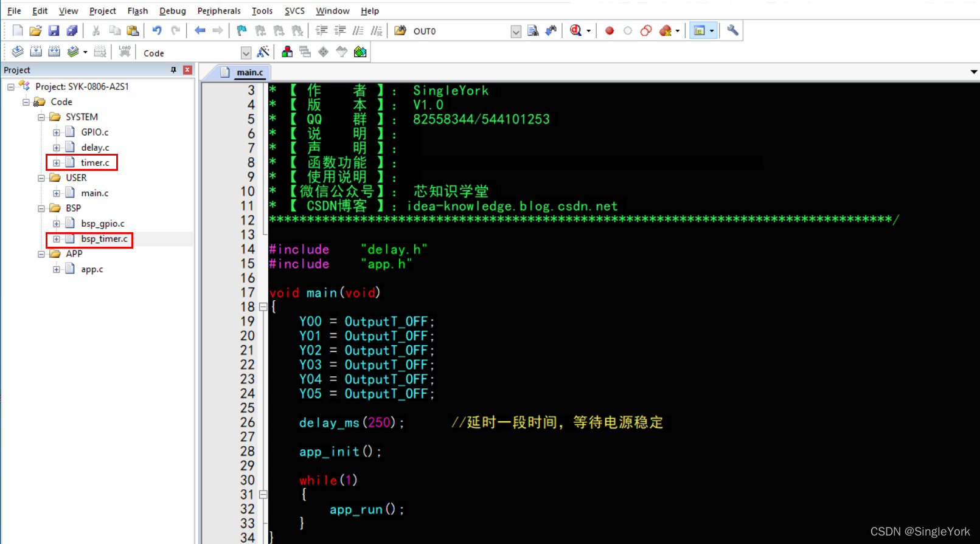Toggle auto-hide pin on Project panel
Image resolution: width=980 pixels, height=544 pixels.
[x=173, y=70]
